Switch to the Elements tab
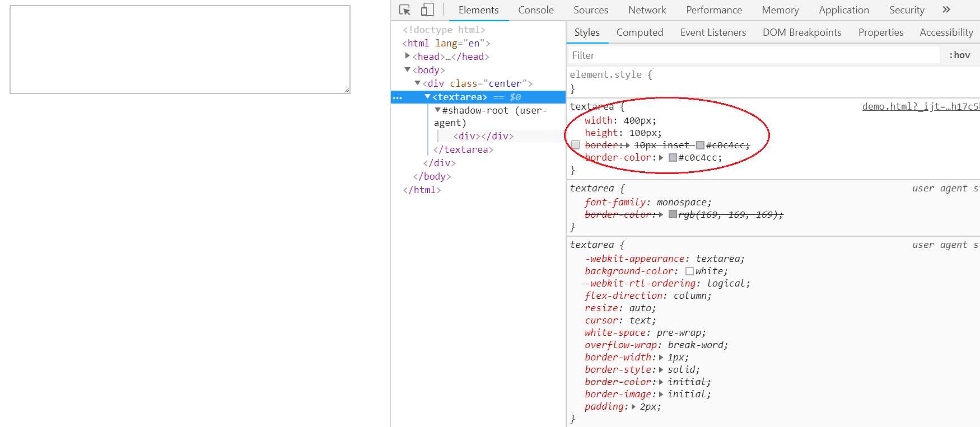This screenshot has height=427, width=980. (478, 10)
